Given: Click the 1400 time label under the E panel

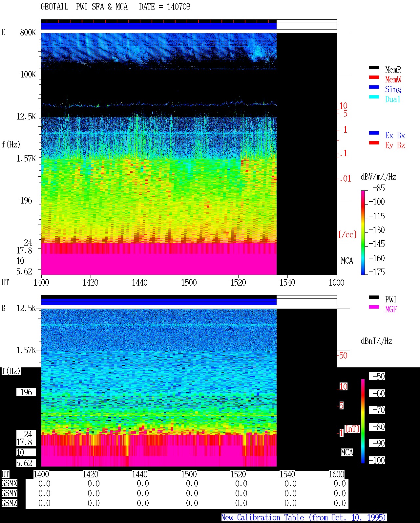Looking at the screenshot, I should point(41,282).
